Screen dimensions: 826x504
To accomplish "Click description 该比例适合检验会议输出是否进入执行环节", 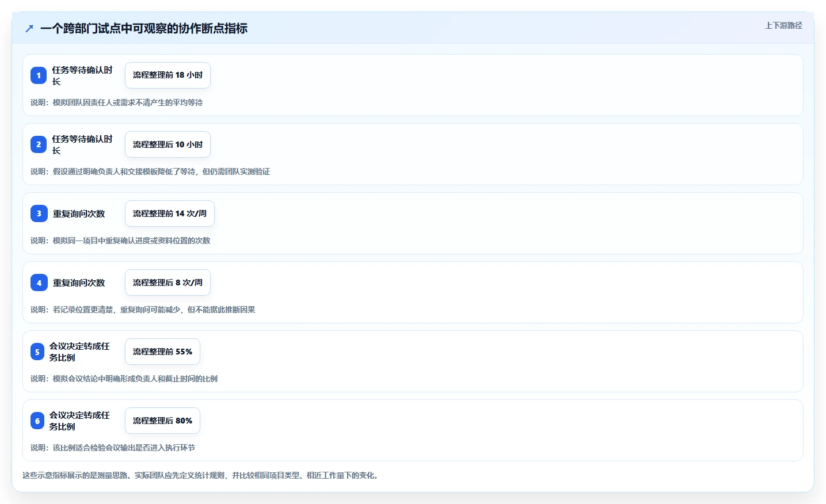I will coord(124,448).
